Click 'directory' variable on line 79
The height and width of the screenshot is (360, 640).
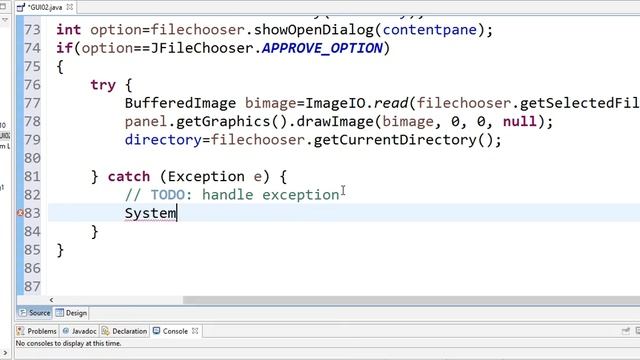point(163,140)
